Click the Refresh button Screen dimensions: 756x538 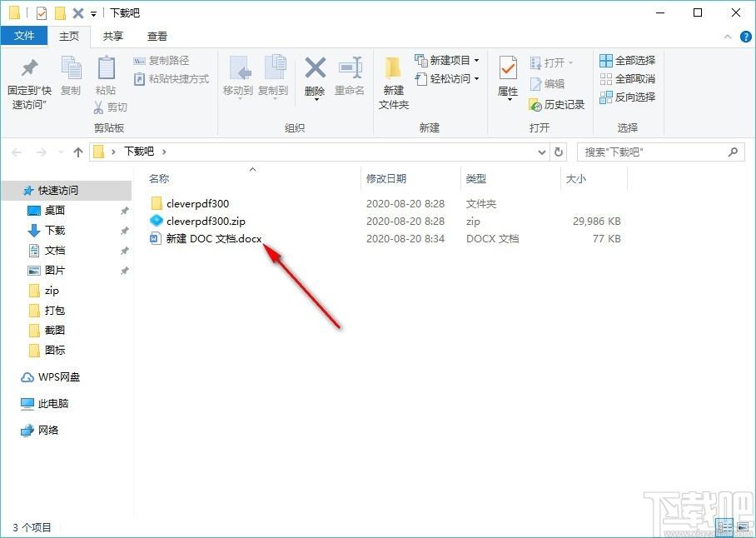[x=559, y=152]
